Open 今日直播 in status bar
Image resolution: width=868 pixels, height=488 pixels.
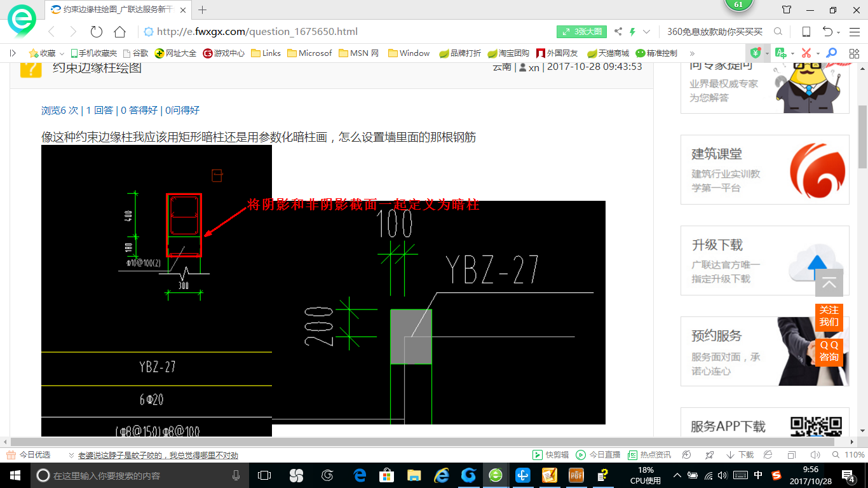pyautogui.click(x=598, y=455)
